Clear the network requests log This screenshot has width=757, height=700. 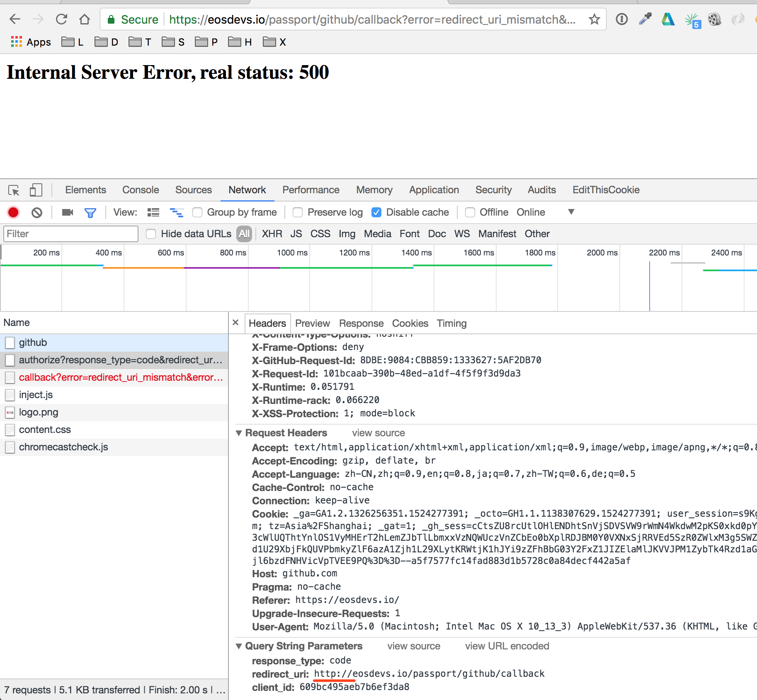(x=37, y=212)
